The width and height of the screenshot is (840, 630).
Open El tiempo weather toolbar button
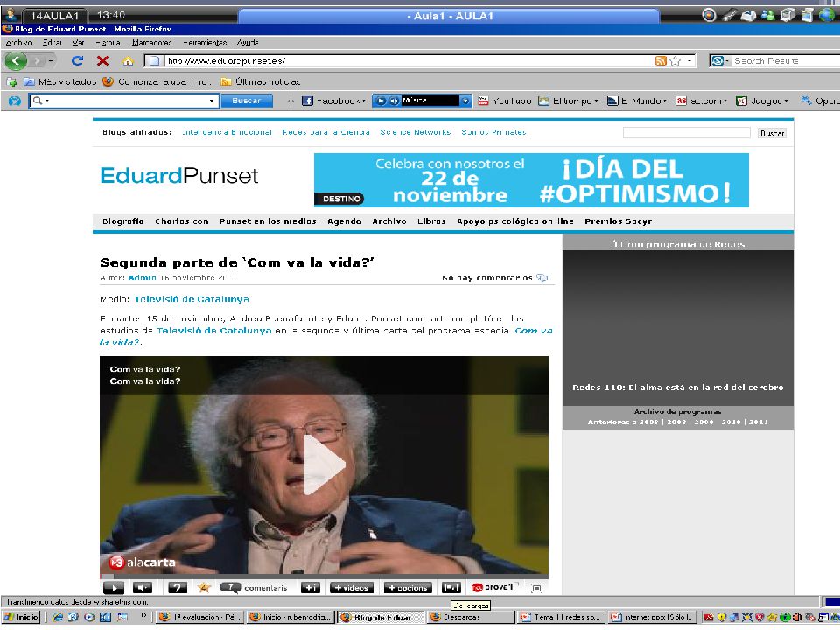coord(568,101)
